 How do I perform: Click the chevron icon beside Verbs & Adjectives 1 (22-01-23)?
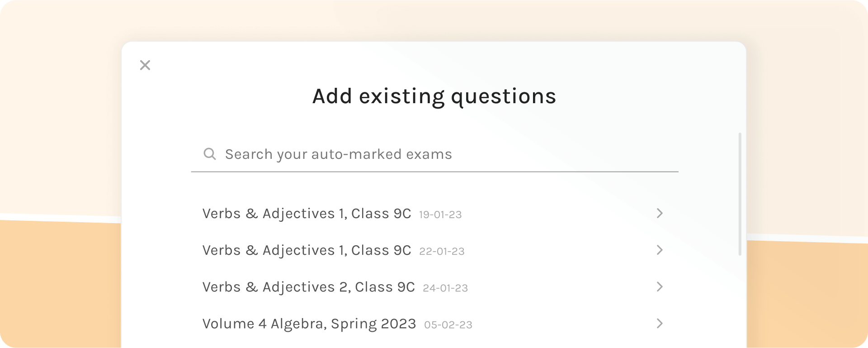pos(660,250)
